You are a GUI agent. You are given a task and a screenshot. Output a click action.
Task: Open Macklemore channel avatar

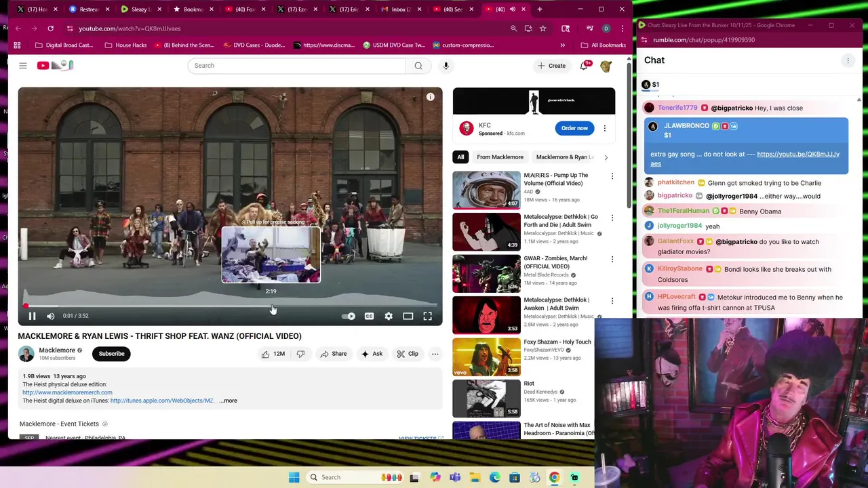click(x=26, y=354)
